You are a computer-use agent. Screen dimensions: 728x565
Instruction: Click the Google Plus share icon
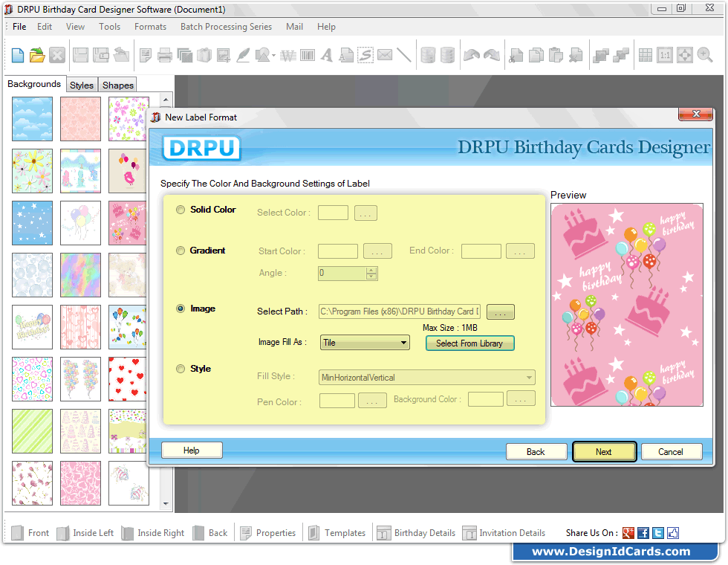pos(628,533)
